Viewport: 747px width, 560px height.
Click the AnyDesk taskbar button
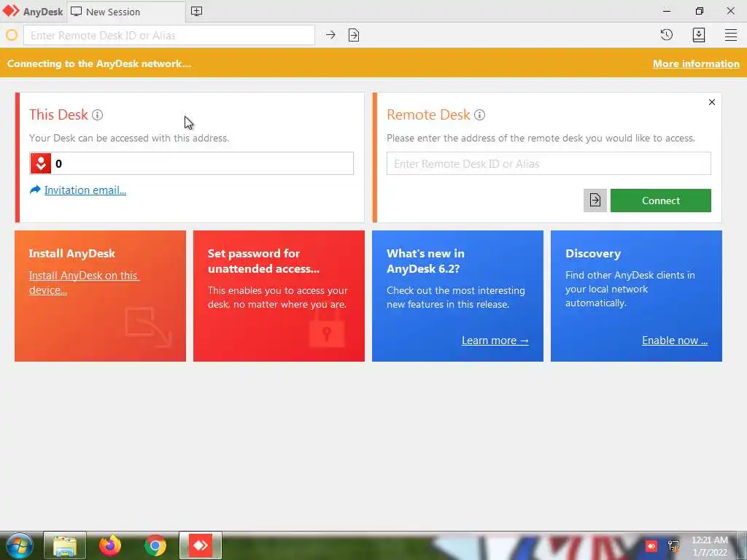coord(201,545)
